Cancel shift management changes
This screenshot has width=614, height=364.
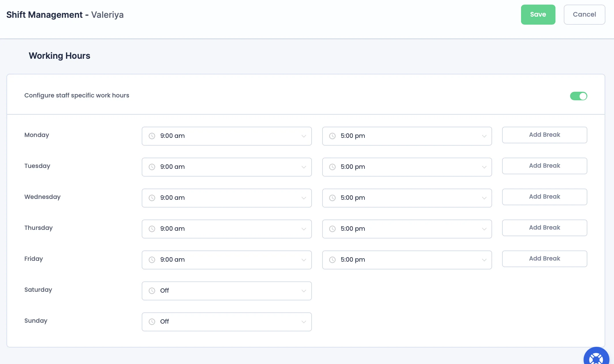pyautogui.click(x=584, y=15)
